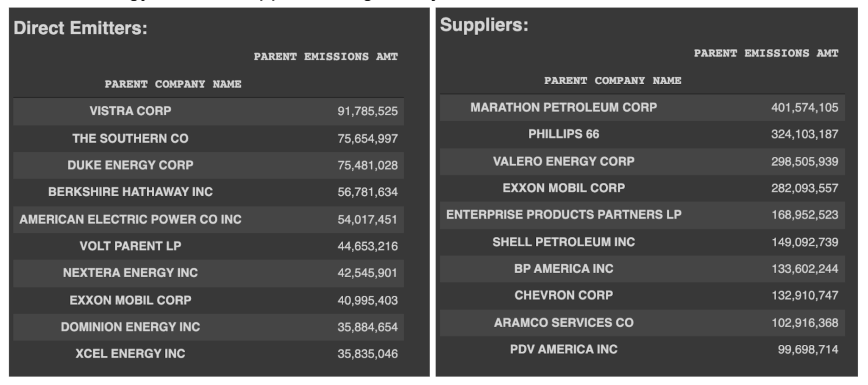The image size is (868, 385).
Task: Select CHEVRON CORP row
Action: point(642,296)
